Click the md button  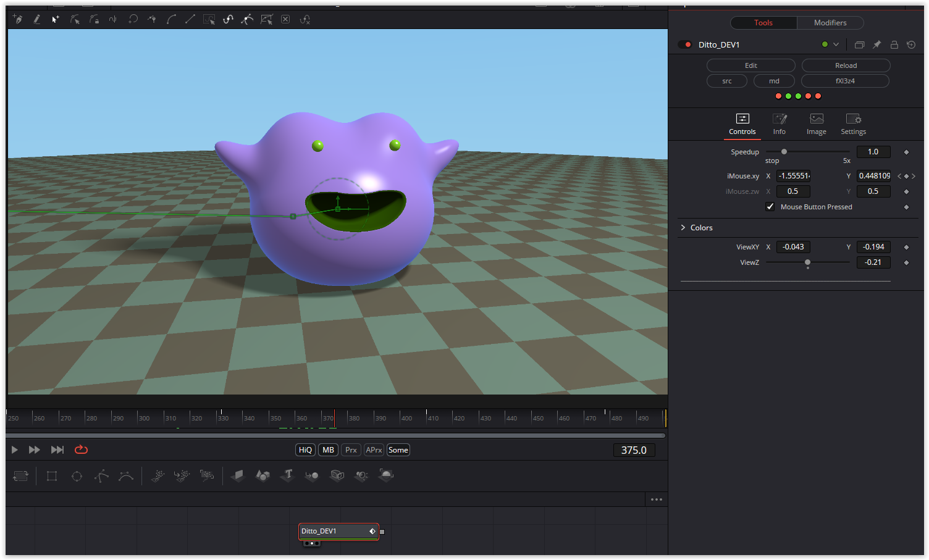click(774, 81)
